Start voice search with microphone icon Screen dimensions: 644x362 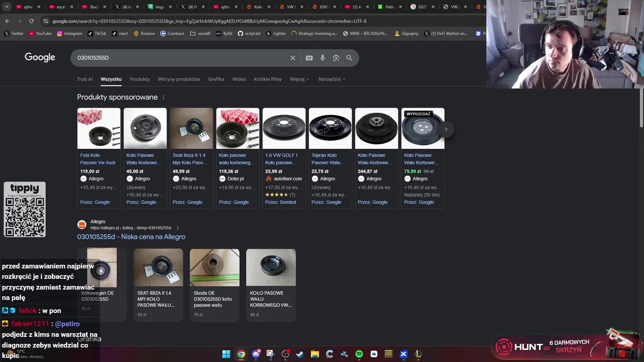pyautogui.click(x=323, y=58)
